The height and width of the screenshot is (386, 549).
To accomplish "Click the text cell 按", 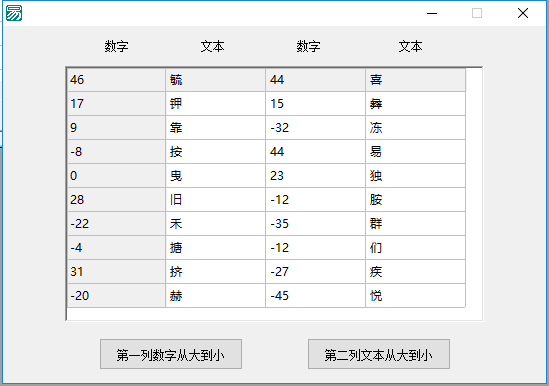I will pyautogui.click(x=216, y=152).
